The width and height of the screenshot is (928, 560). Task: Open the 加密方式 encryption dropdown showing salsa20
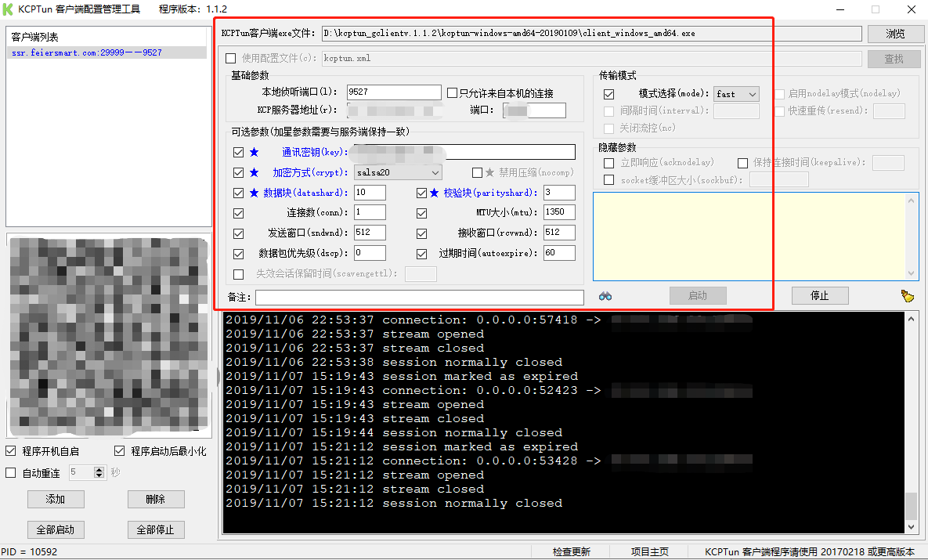(395, 172)
